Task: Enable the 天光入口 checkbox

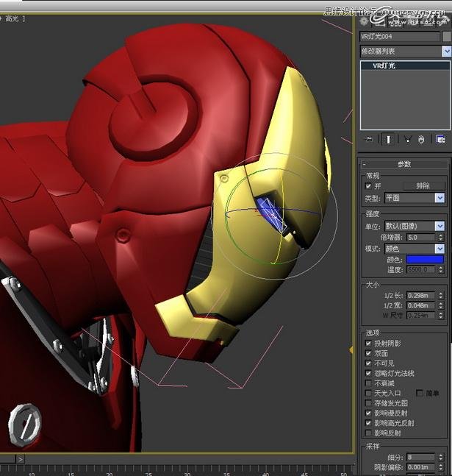Action: 368,393
